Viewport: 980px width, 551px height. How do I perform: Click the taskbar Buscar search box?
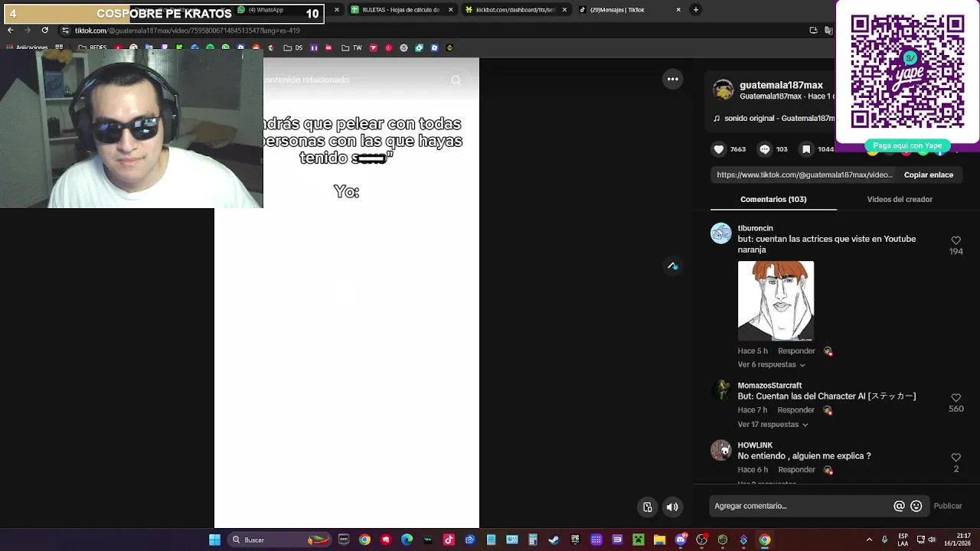click(x=279, y=540)
